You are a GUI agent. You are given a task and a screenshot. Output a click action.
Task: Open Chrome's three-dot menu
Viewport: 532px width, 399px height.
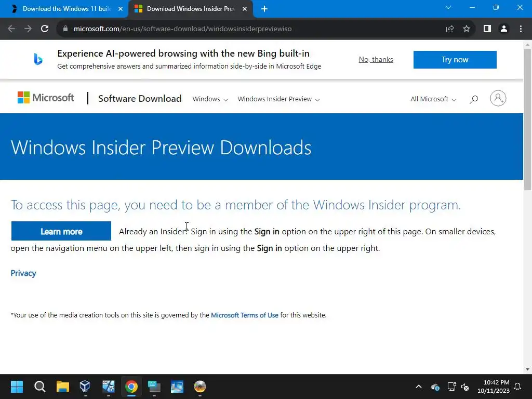pos(521,29)
